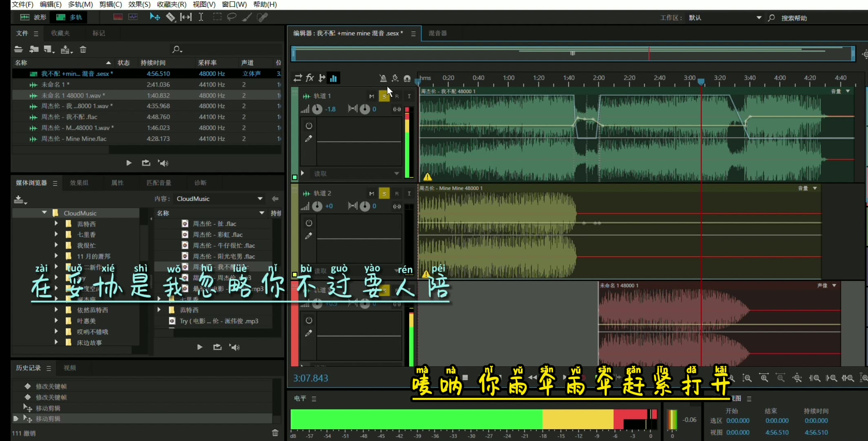Mute Track 2 with M button
The width and height of the screenshot is (868, 441).
372,194
